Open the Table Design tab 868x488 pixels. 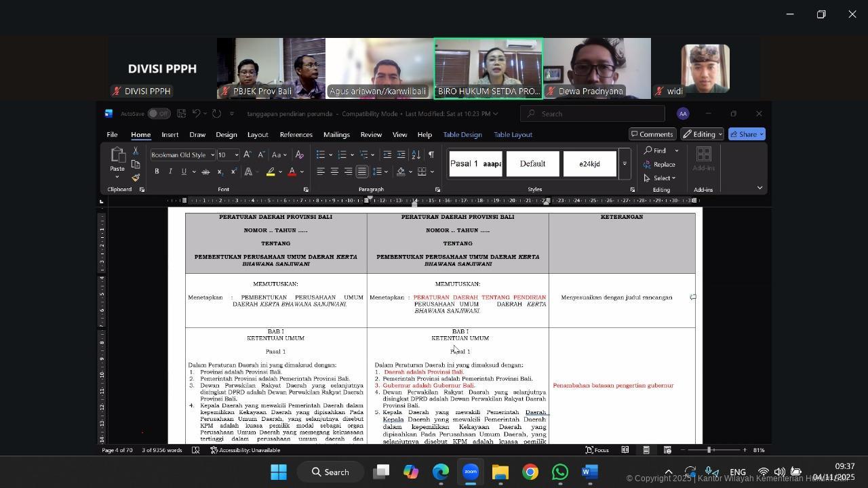coord(462,135)
